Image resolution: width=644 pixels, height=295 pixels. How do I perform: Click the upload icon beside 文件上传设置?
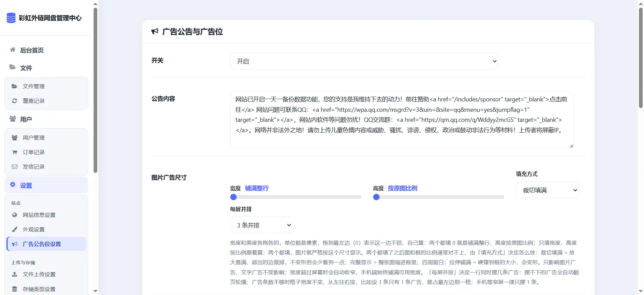14,274
